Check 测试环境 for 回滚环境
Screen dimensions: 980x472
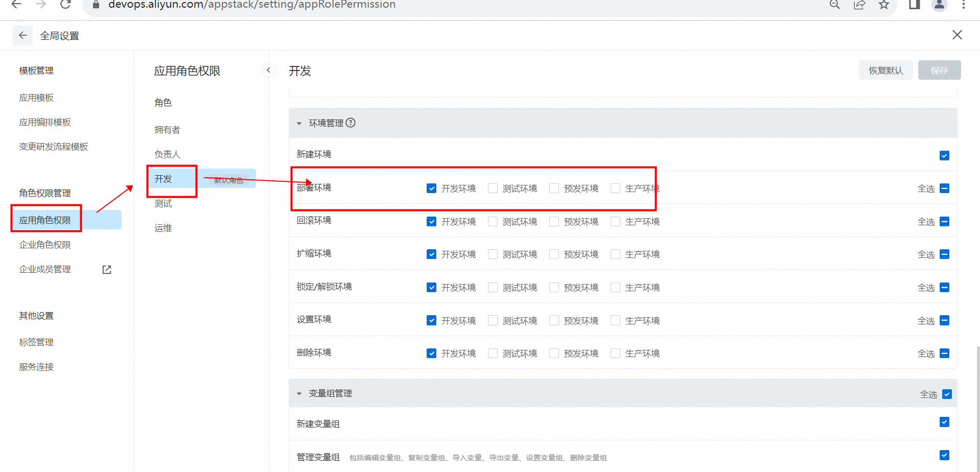coord(493,222)
